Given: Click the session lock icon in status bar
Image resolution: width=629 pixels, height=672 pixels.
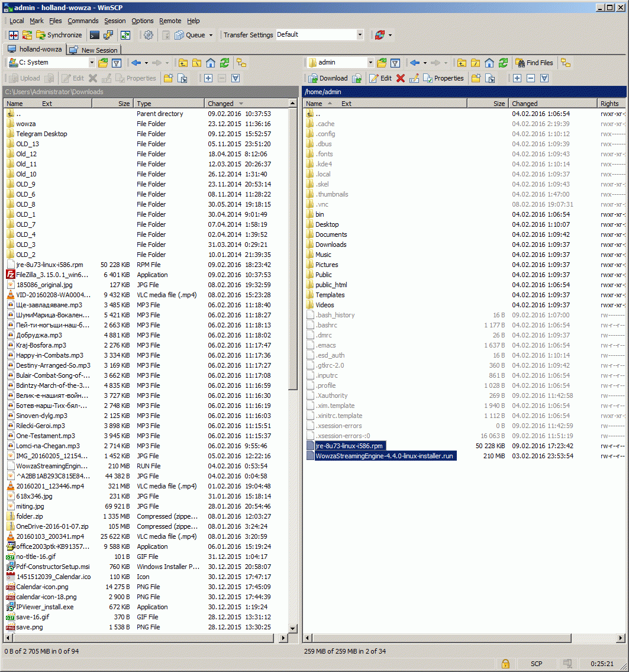Looking at the screenshot, I should [x=506, y=664].
